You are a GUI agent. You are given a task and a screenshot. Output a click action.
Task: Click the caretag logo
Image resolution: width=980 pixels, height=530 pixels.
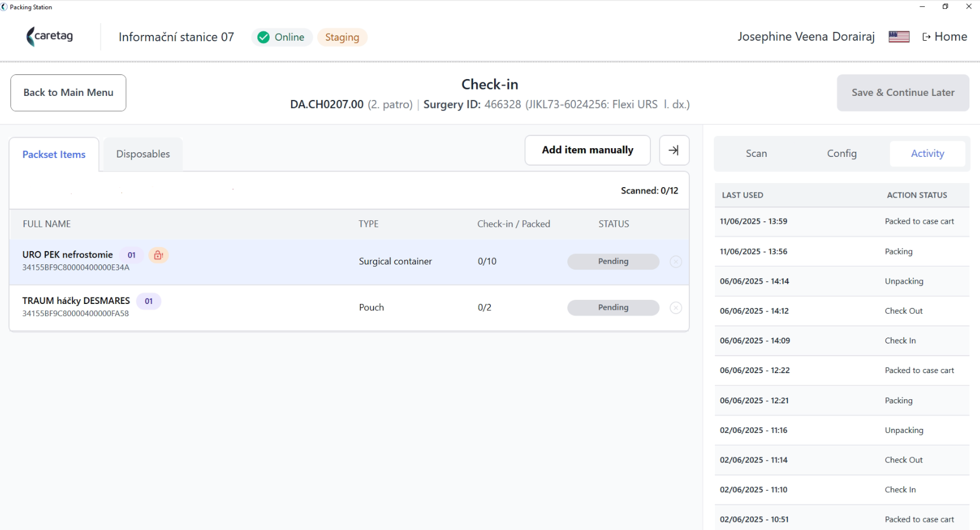[x=50, y=37]
